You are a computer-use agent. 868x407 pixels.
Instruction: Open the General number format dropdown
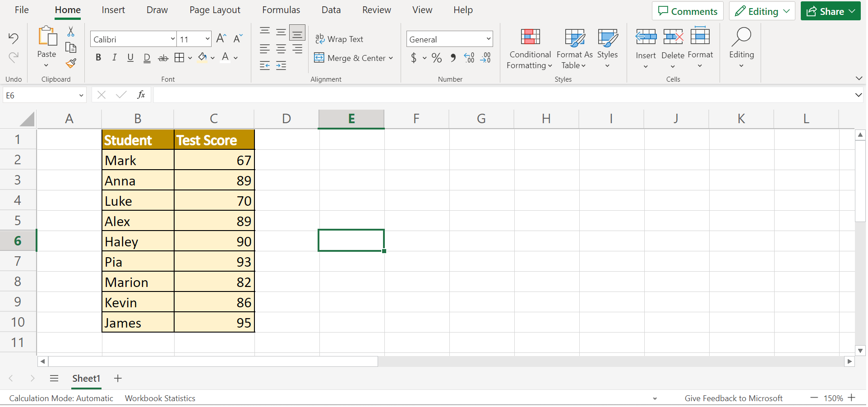[x=488, y=39]
